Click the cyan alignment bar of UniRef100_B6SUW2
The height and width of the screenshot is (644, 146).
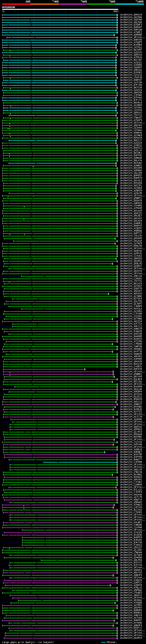click(63, 163)
